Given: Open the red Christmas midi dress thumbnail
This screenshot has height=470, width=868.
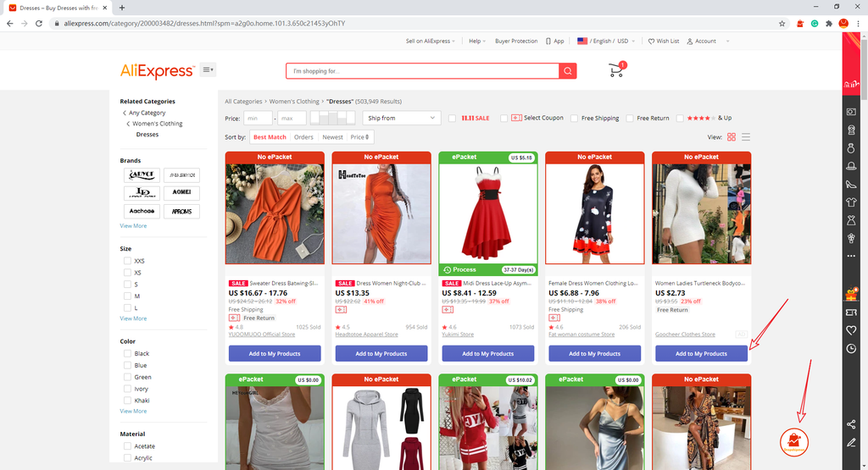Looking at the screenshot, I should tap(487, 213).
